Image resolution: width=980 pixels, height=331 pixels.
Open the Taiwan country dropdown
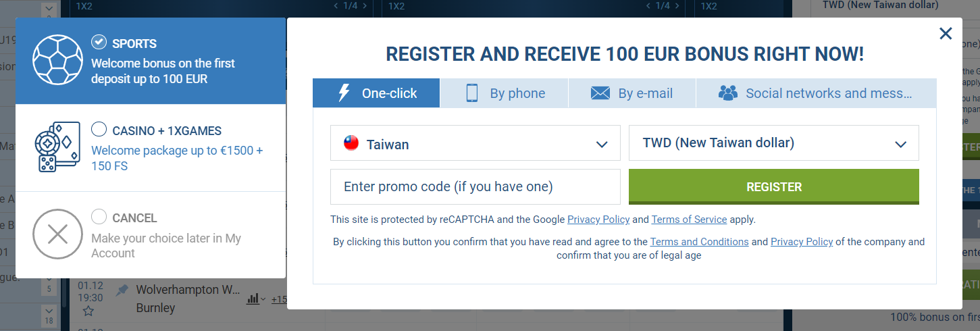475,143
